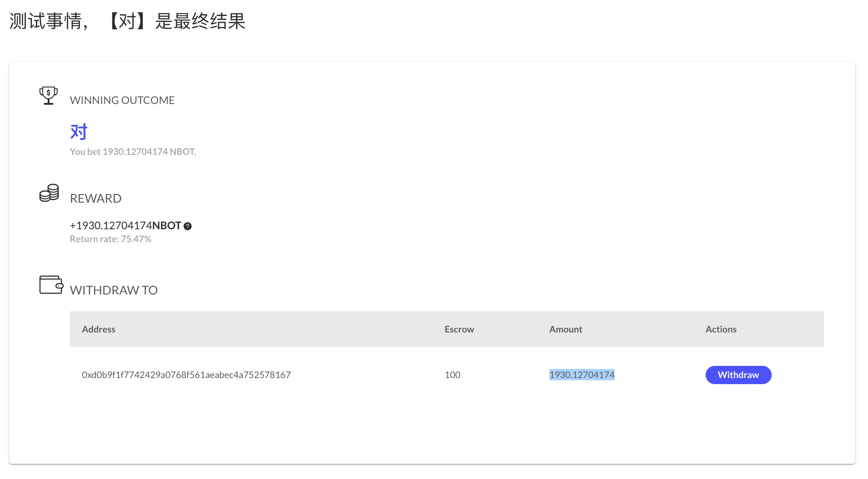The height and width of the screenshot is (479, 868).
Task: Click the address 0xd0b9f1f7742429a0768f561aeabec4a752578167
Action: [186, 375]
